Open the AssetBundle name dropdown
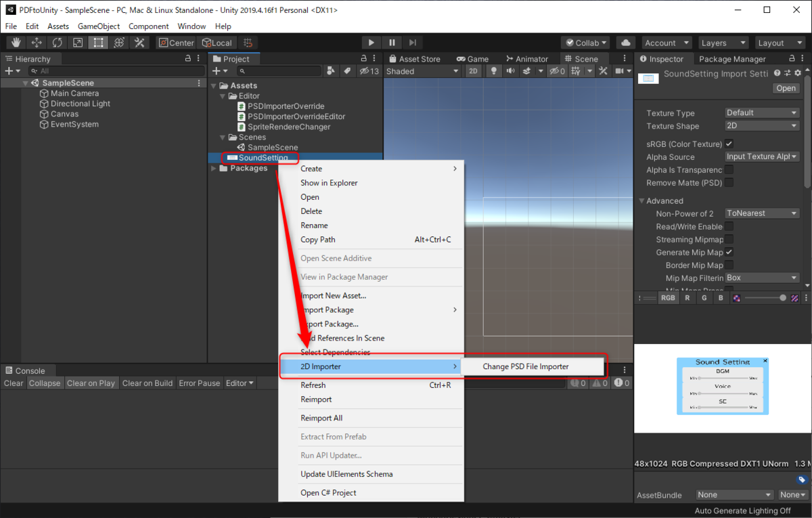This screenshot has width=812, height=518. click(x=734, y=495)
